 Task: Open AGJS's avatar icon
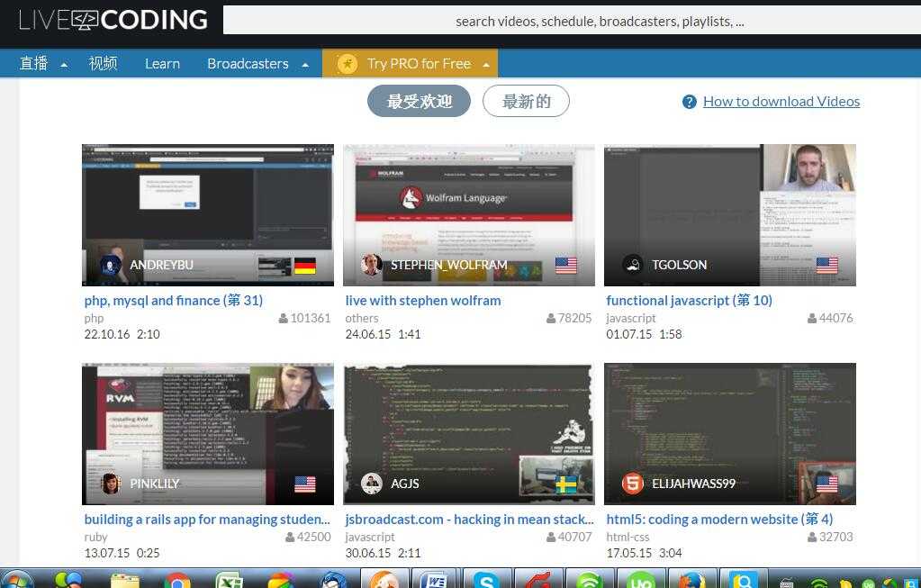pyautogui.click(x=372, y=484)
